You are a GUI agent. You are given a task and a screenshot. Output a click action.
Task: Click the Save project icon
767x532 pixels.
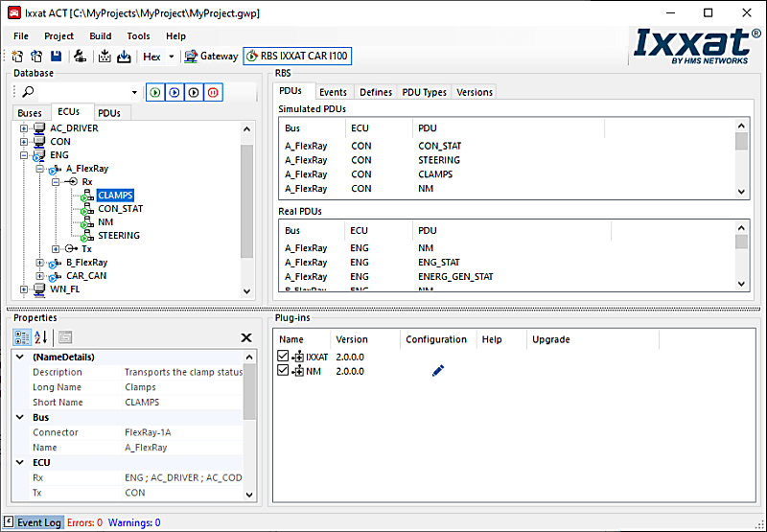56,57
